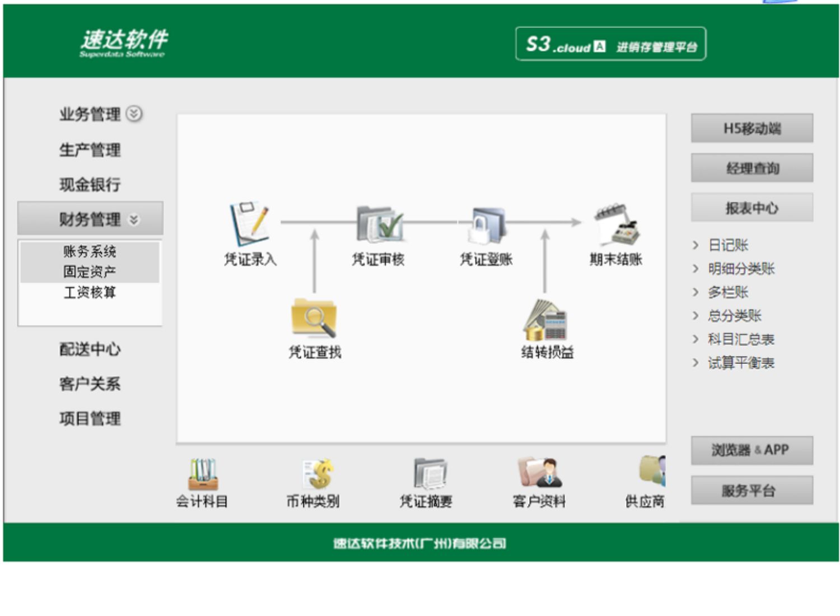Click the 经理查询 button
This screenshot has height=616, width=840.
coord(752,168)
